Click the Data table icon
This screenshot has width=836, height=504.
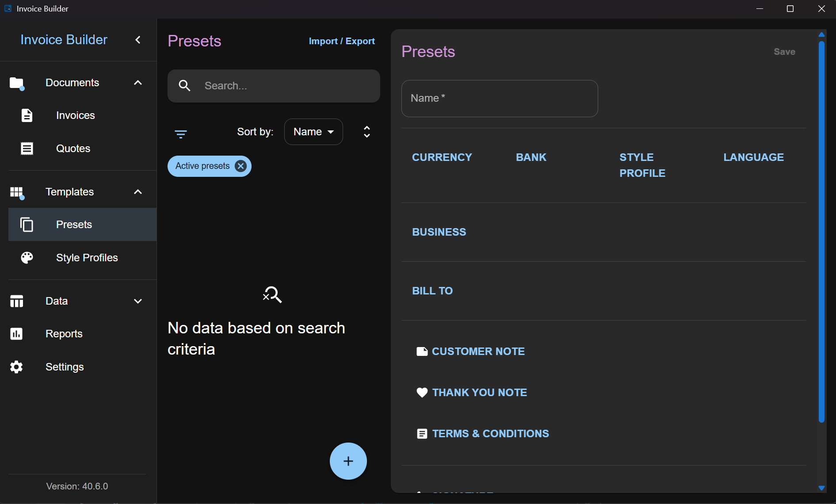tap(17, 301)
